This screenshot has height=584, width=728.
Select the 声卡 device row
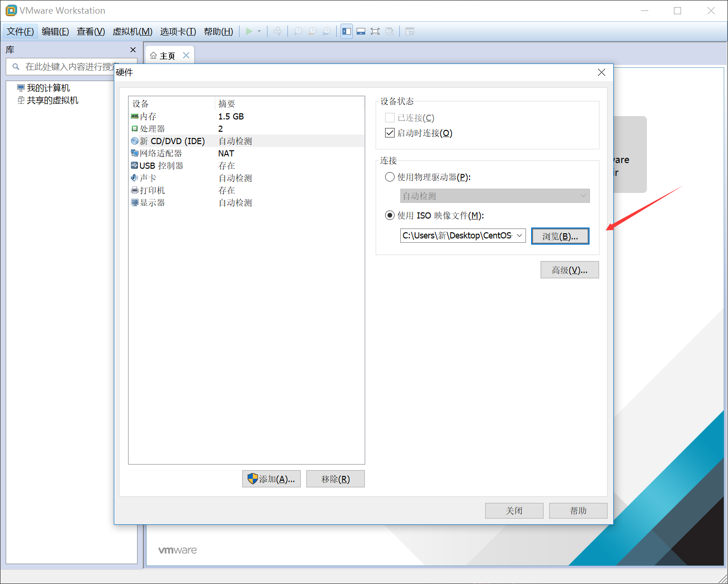pos(247,178)
